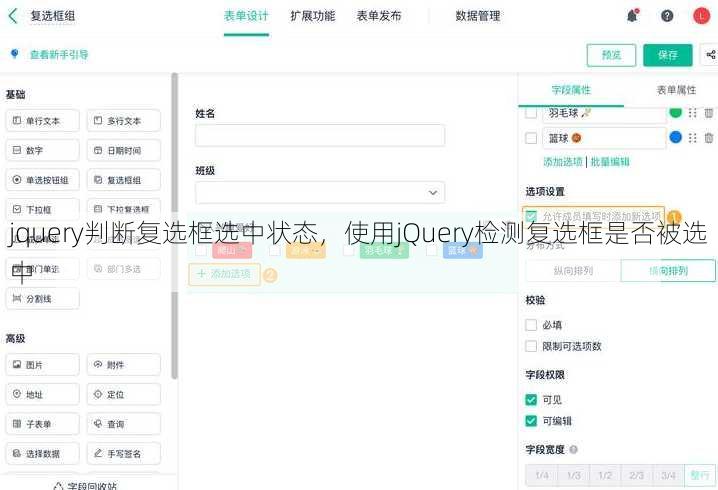Add a 部门单选 field
This screenshot has width=718, height=490.
(x=42, y=269)
